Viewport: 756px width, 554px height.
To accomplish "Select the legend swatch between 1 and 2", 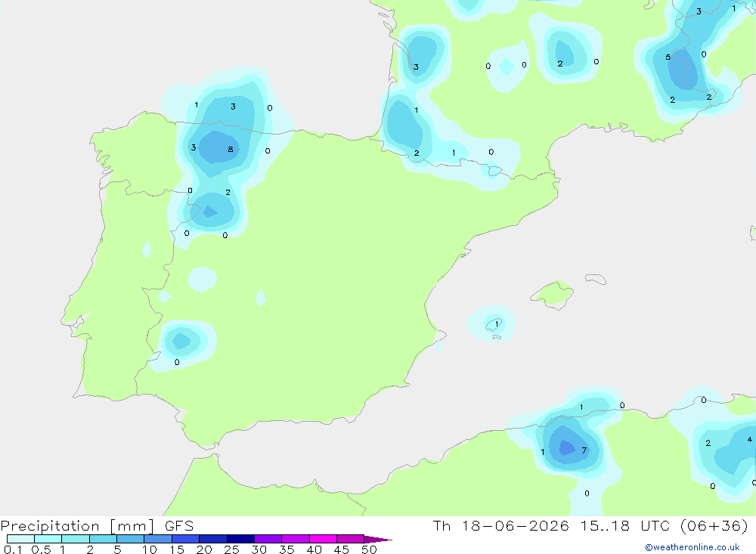I will tap(76, 539).
